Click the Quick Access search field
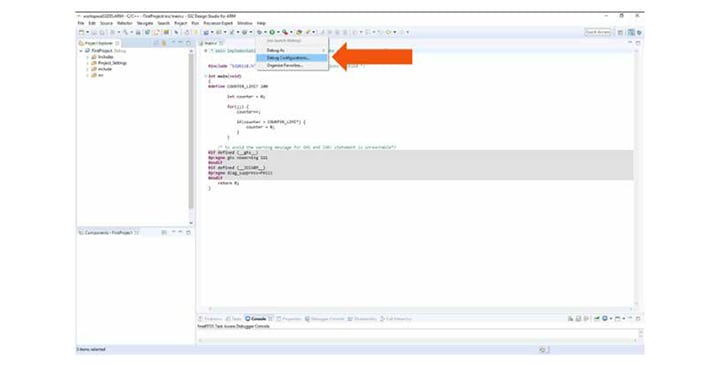 597,32
